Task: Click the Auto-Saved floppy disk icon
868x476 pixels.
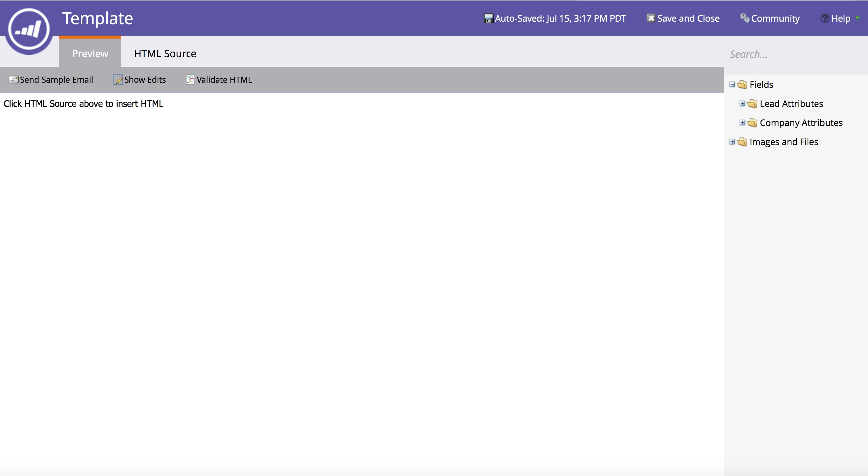Action: [488, 18]
